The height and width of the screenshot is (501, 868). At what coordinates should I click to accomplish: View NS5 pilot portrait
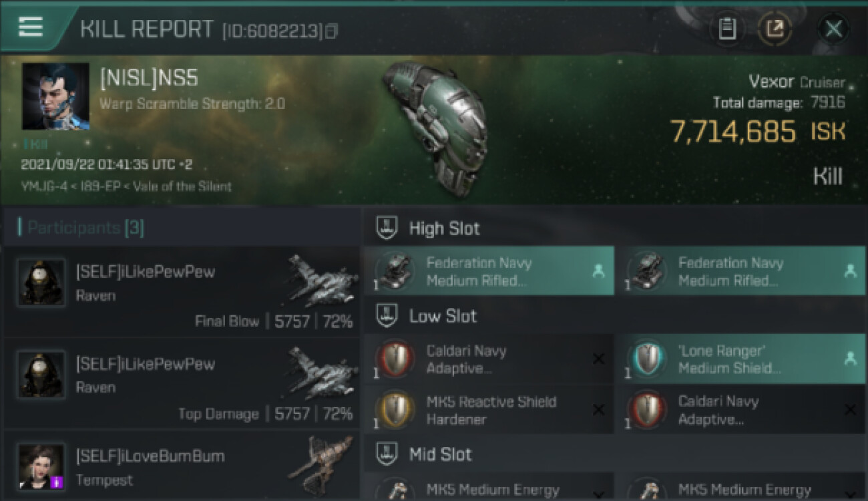[x=55, y=96]
